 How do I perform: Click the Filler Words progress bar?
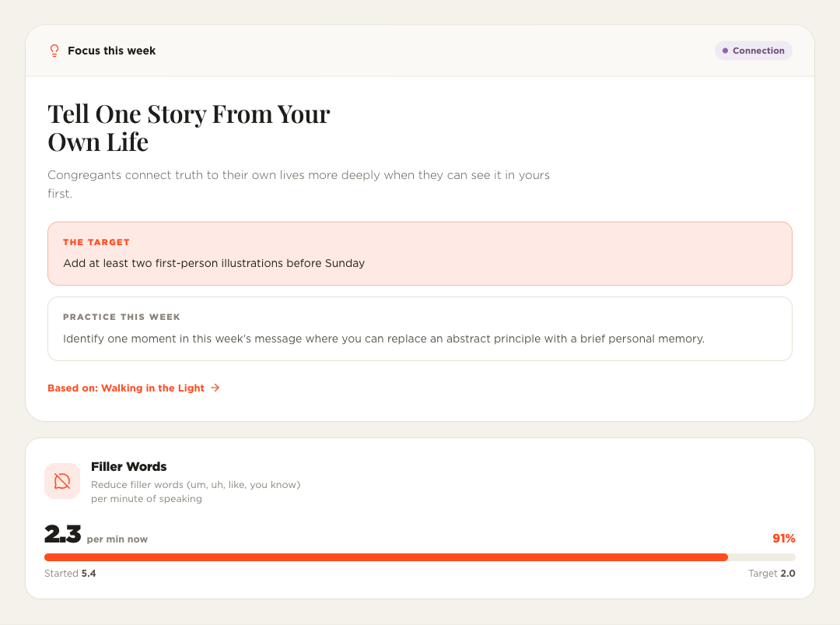(x=419, y=557)
